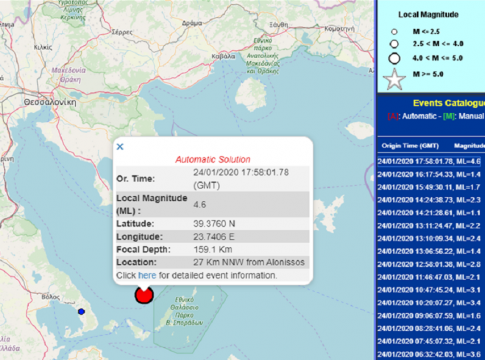Screen dimensions: 485x360
Task: Click the Origin Time (GMT) column header
Action: (x=410, y=146)
